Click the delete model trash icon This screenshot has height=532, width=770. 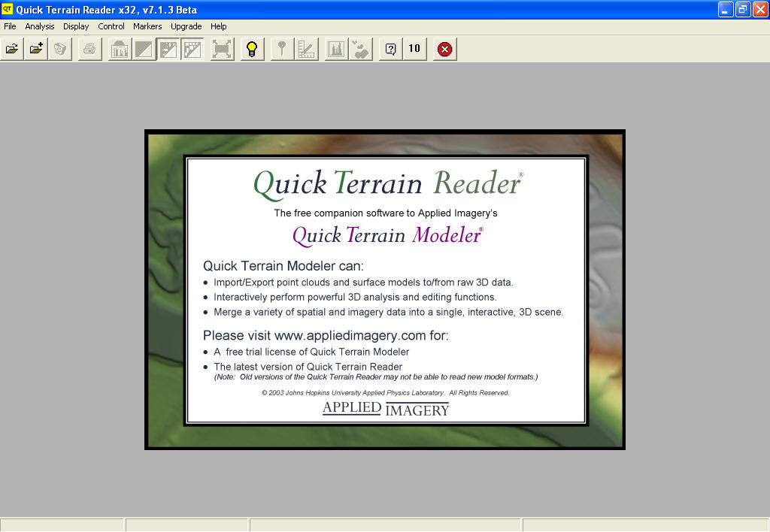coord(59,48)
